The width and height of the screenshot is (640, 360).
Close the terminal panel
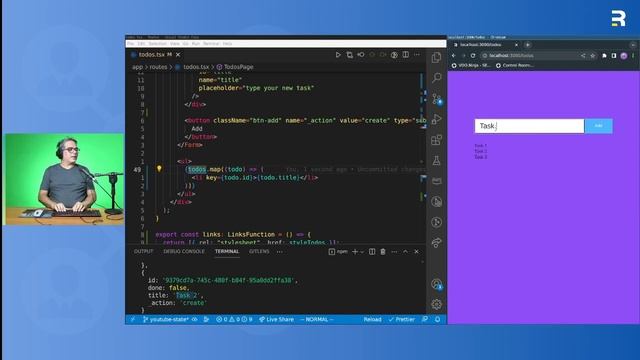(x=416, y=252)
